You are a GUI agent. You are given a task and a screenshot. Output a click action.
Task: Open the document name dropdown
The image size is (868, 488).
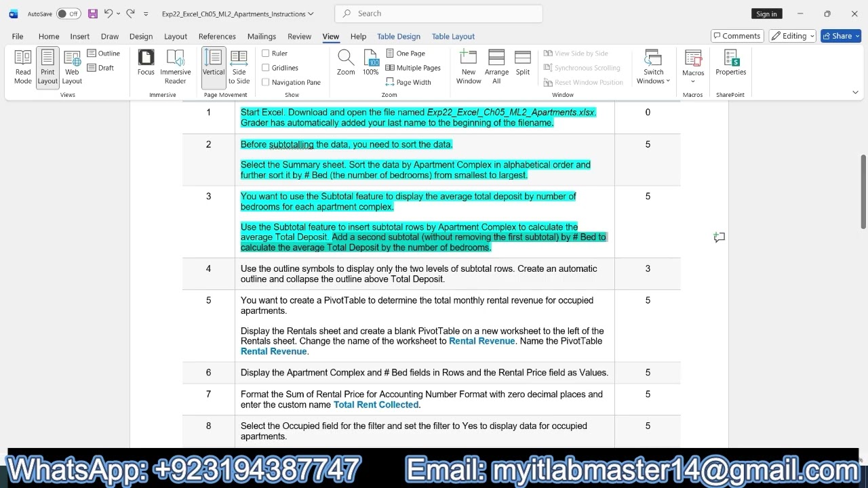pyautogui.click(x=311, y=14)
